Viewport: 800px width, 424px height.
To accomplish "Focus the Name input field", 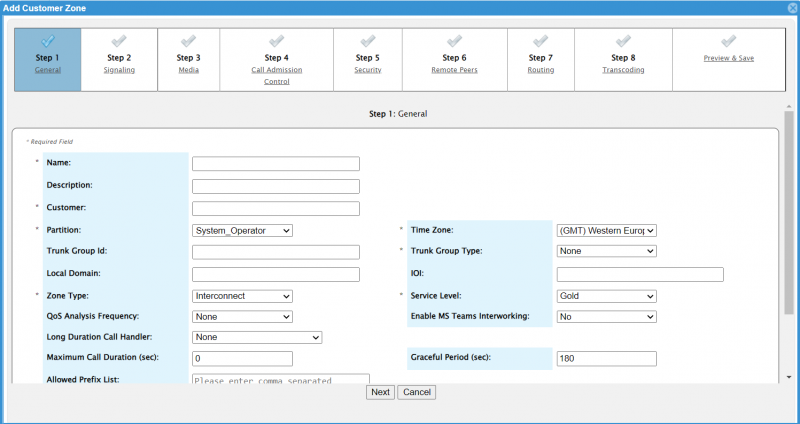I will click(276, 164).
